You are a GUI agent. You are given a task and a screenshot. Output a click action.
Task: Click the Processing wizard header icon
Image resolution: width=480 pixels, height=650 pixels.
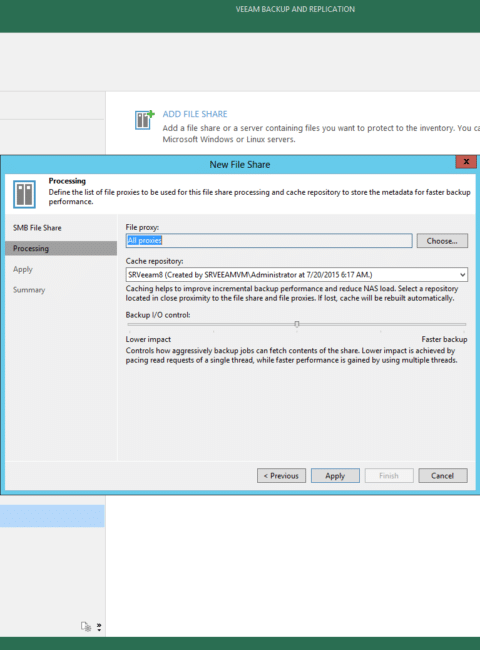click(24, 194)
